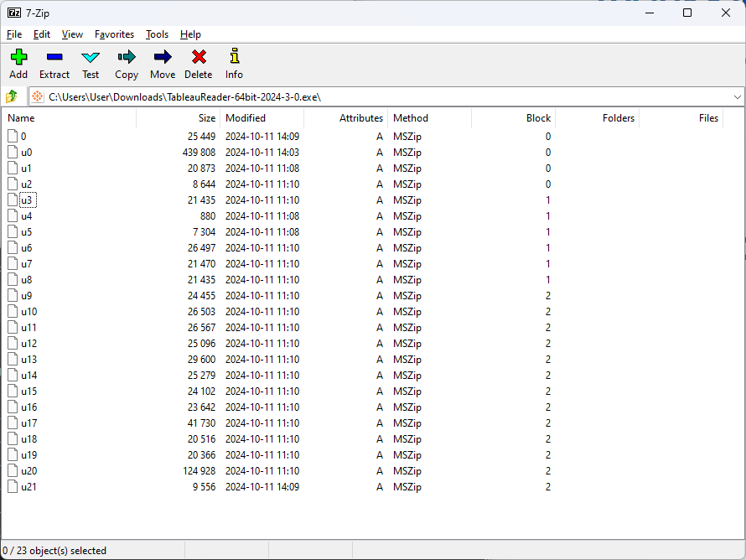This screenshot has height=560, width=746.
Task: Select the file named u3
Action: [27, 200]
